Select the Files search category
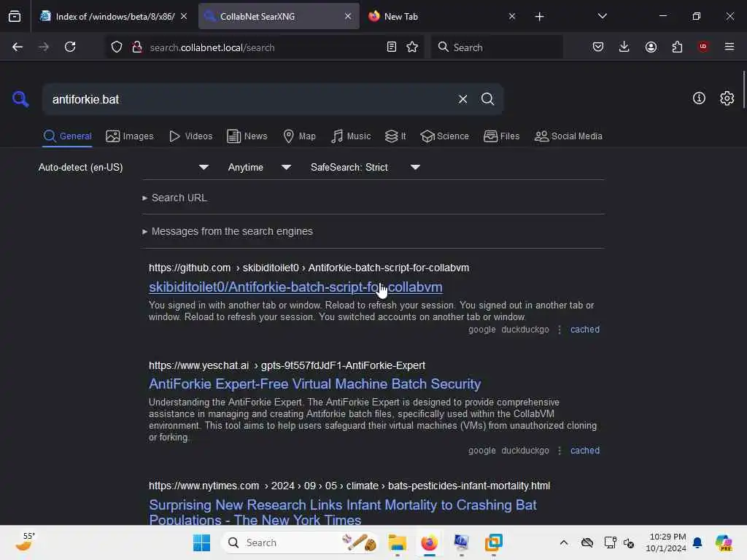Screen dimensions: 747x560 point(501,136)
